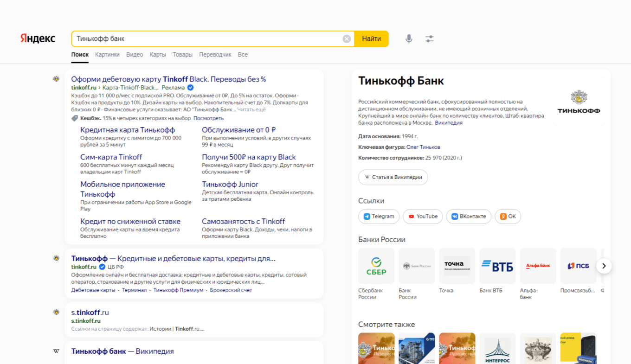Click Статья в Википедии button
631x364 pixels.
tap(393, 177)
